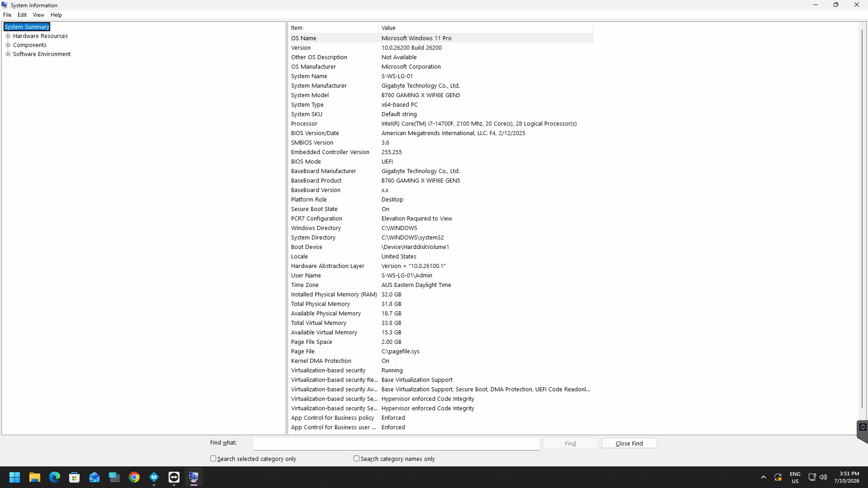868x488 pixels.
Task: Open the Edit menu
Action: point(22,15)
